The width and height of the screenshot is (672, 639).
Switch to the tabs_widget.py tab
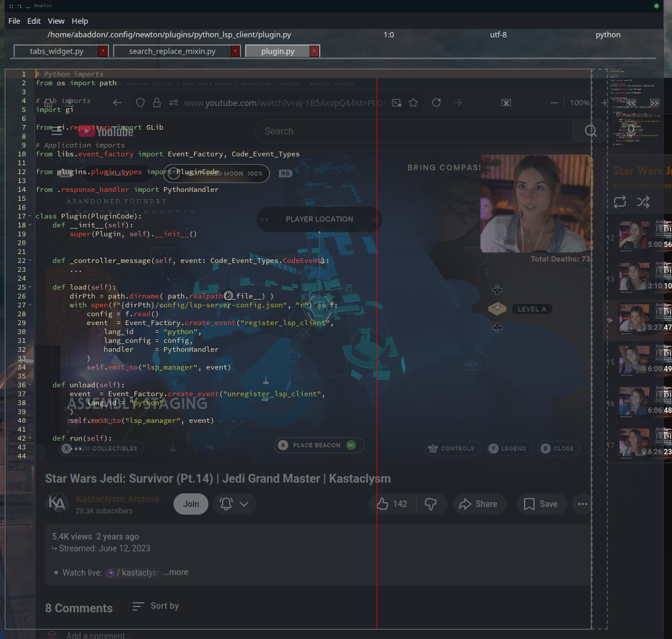tap(56, 51)
